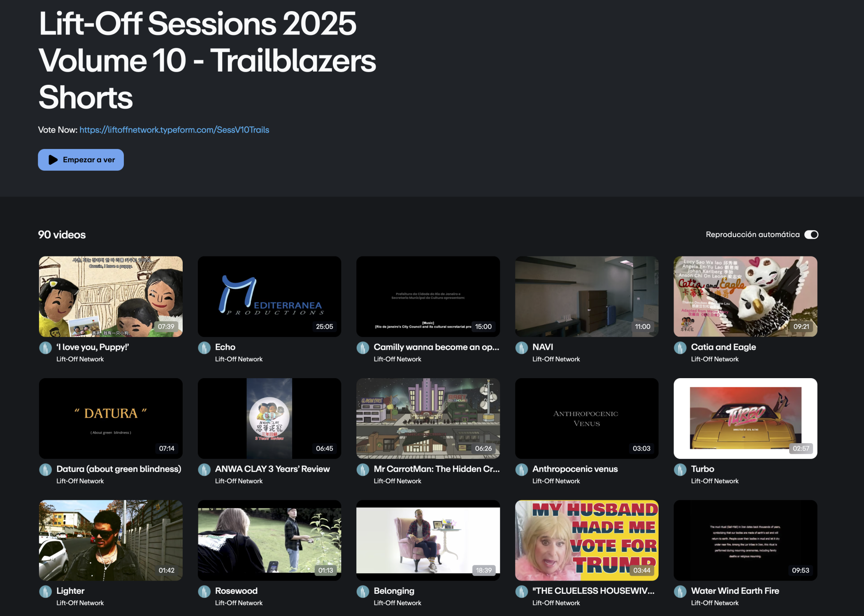
Task: Click the avatar next to Catia and Eagle
Action: coord(680,348)
